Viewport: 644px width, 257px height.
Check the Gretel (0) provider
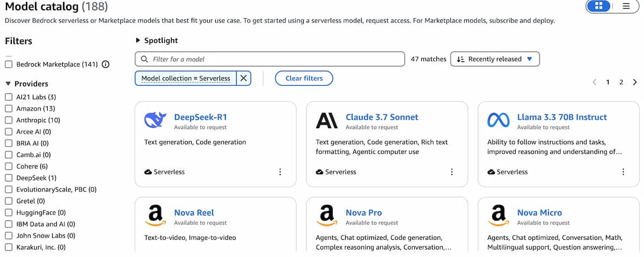[x=9, y=201]
